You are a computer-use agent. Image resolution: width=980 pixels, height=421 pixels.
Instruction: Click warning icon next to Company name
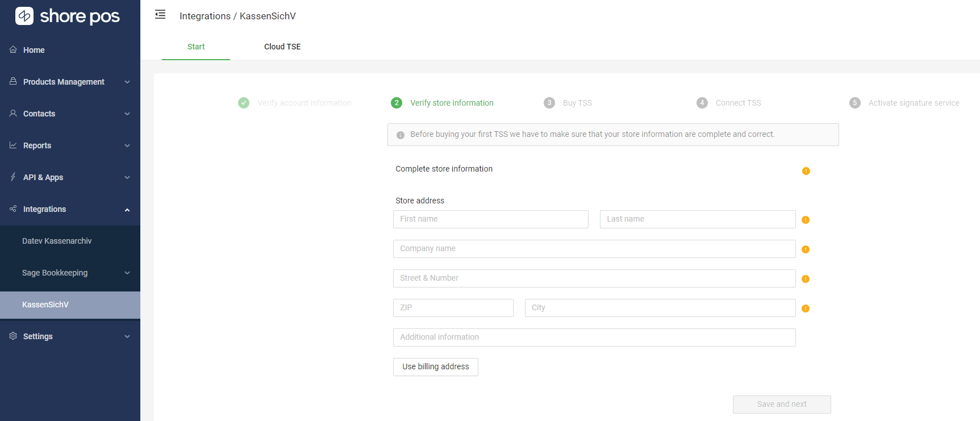806,249
